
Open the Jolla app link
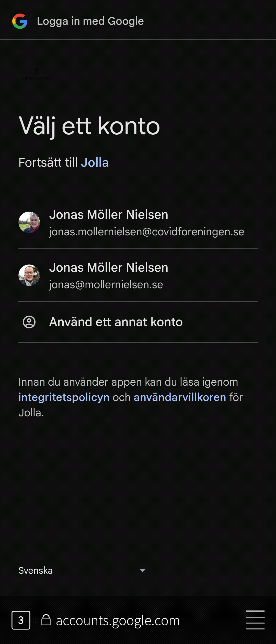95,163
